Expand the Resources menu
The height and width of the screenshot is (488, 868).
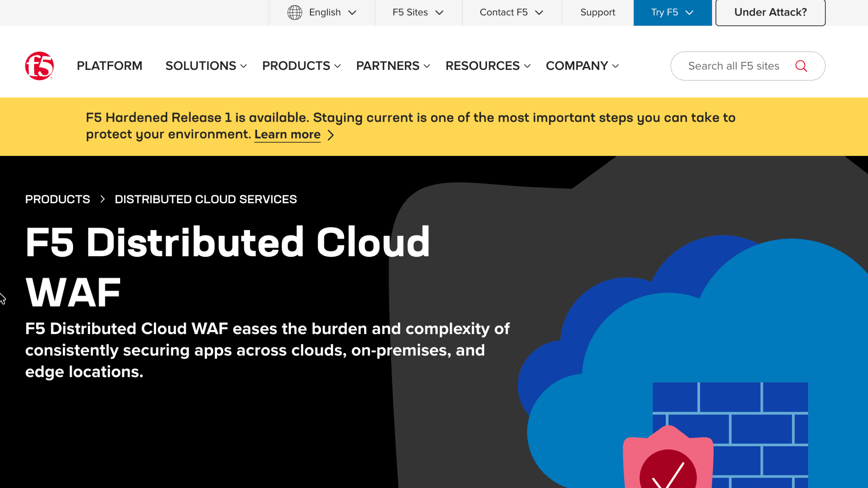pos(488,66)
